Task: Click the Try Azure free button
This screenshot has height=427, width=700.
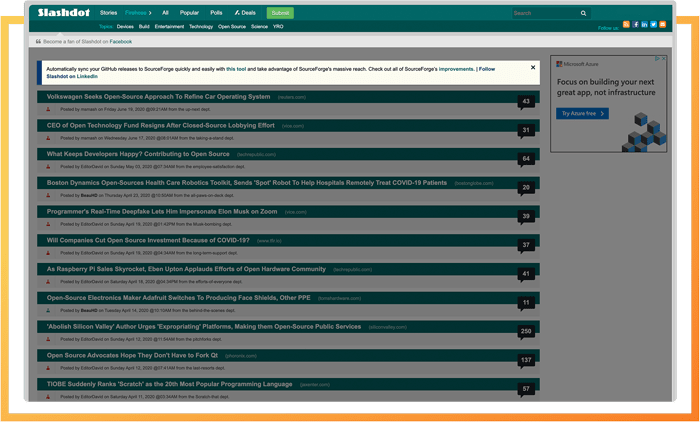Action: coord(582,113)
